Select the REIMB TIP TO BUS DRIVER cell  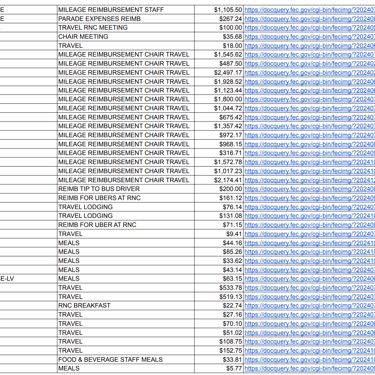tap(126, 189)
